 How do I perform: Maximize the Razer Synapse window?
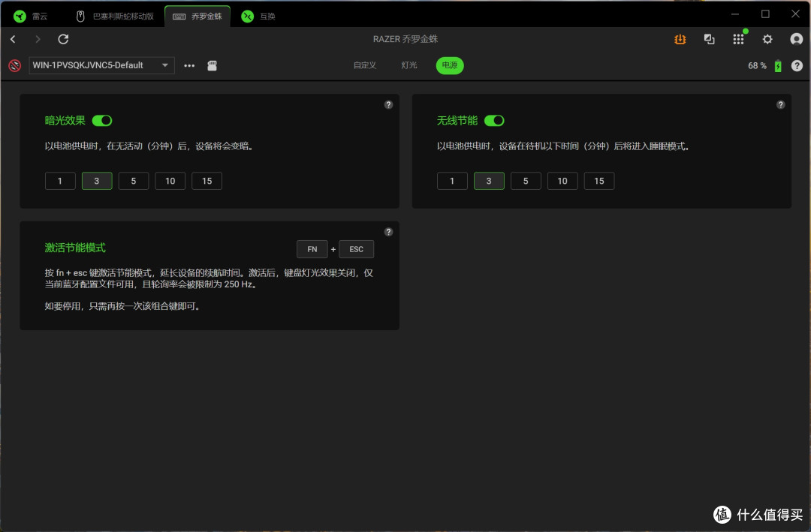point(765,14)
